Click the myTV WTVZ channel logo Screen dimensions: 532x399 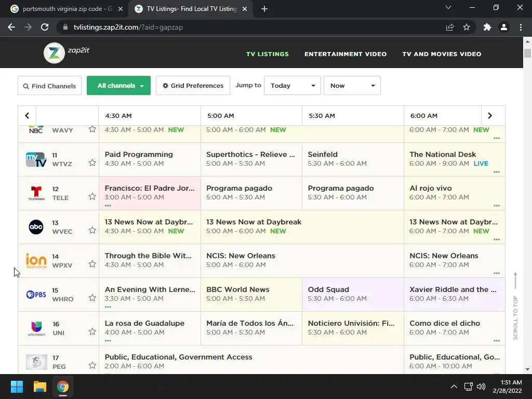click(x=36, y=159)
